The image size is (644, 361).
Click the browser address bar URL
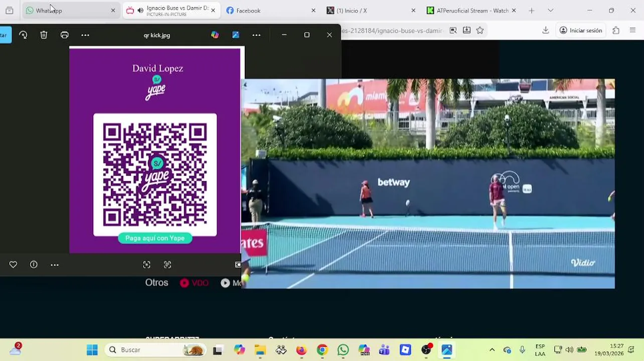391,31
